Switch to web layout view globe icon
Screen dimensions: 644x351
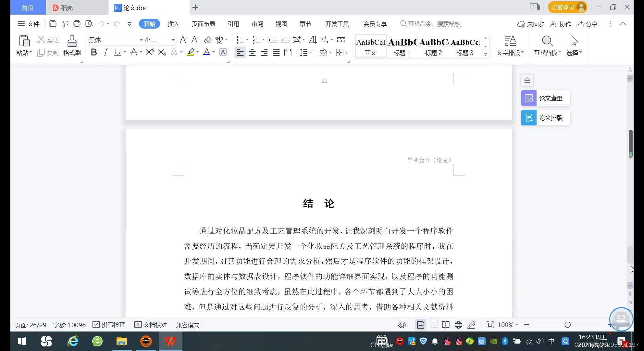point(458,325)
